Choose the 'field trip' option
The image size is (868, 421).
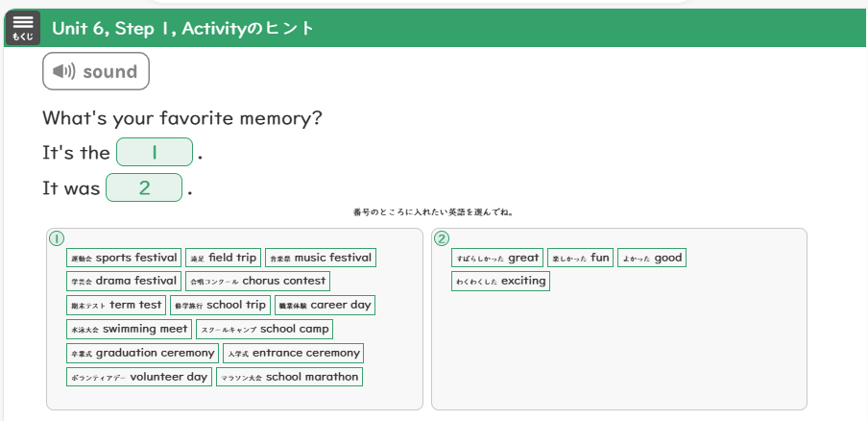[x=223, y=258]
